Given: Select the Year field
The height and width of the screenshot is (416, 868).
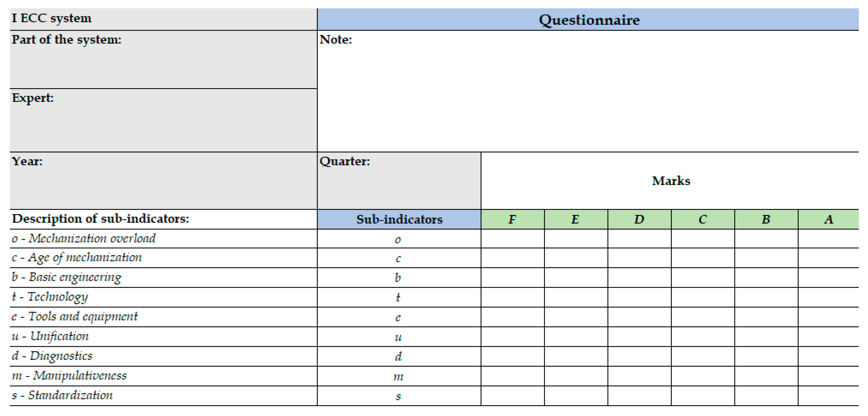Looking at the screenshot, I should (x=163, y=181).
